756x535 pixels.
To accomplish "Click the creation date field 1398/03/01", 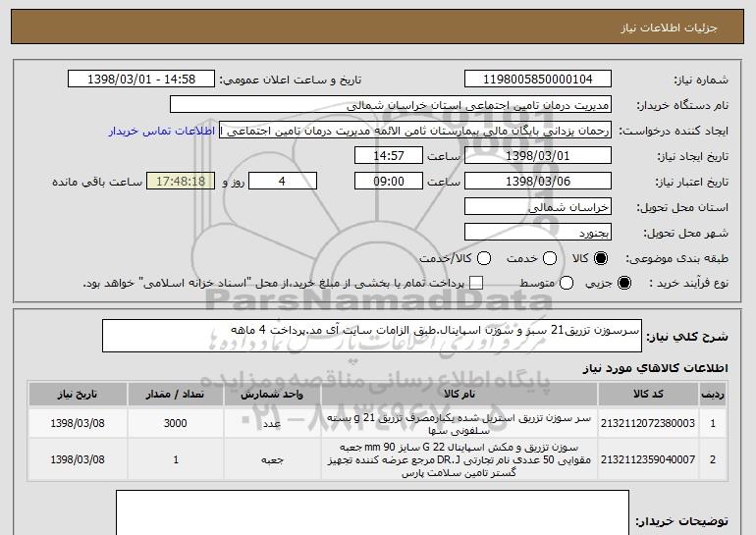I will point(538,156).
